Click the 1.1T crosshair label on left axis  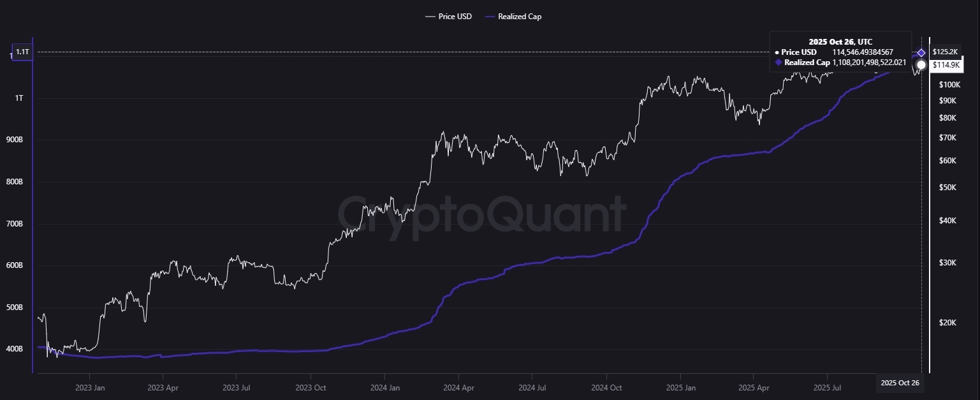pos(22,52)
